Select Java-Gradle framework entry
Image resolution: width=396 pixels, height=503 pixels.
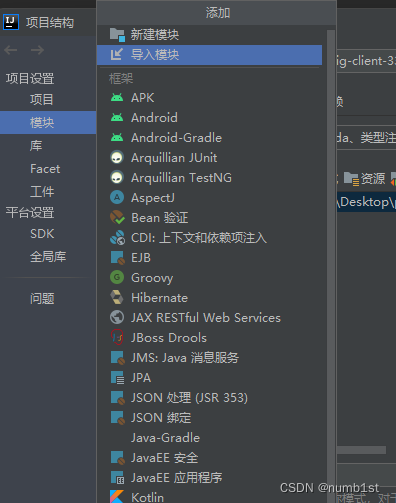pyautogui.click(x=209, y=438)
